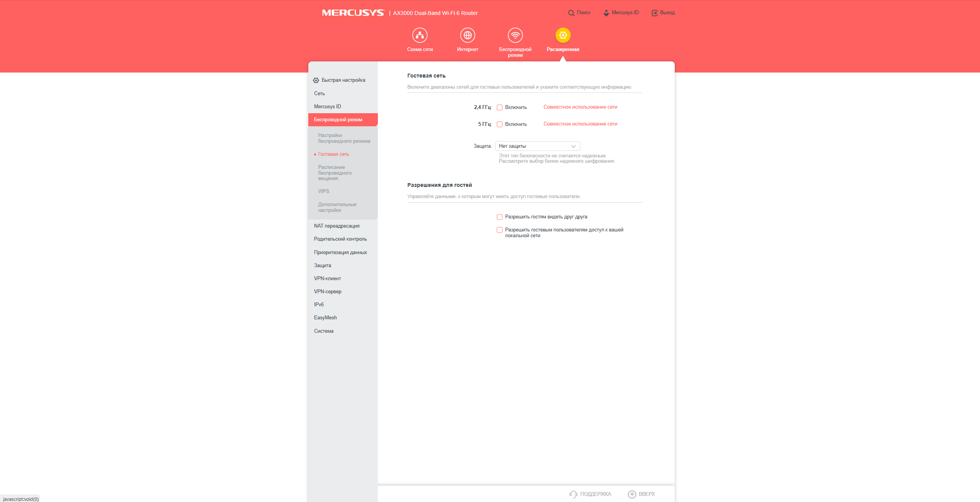Open the Схема сети network map icon
This screenshot has height=502, width=980.
tap(420, 35)
